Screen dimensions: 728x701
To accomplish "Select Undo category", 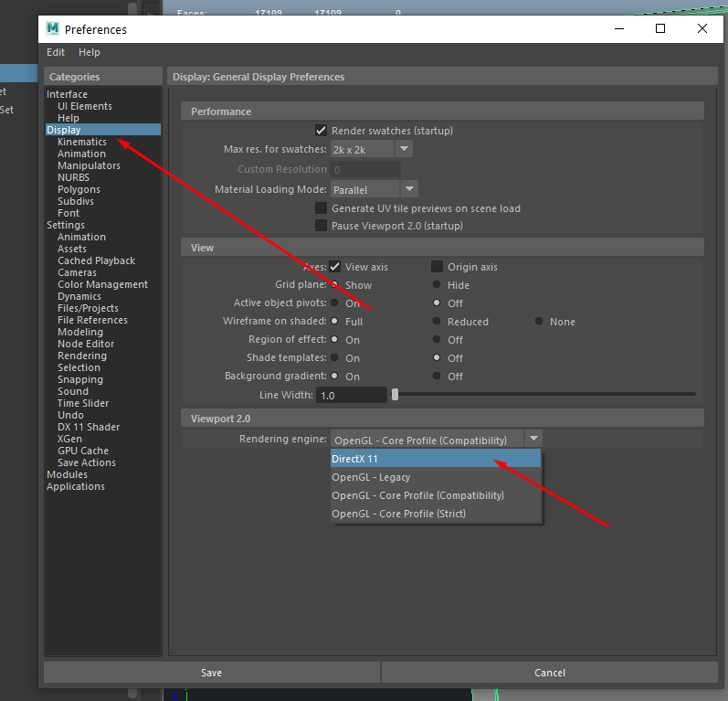I will pos(70,415).
